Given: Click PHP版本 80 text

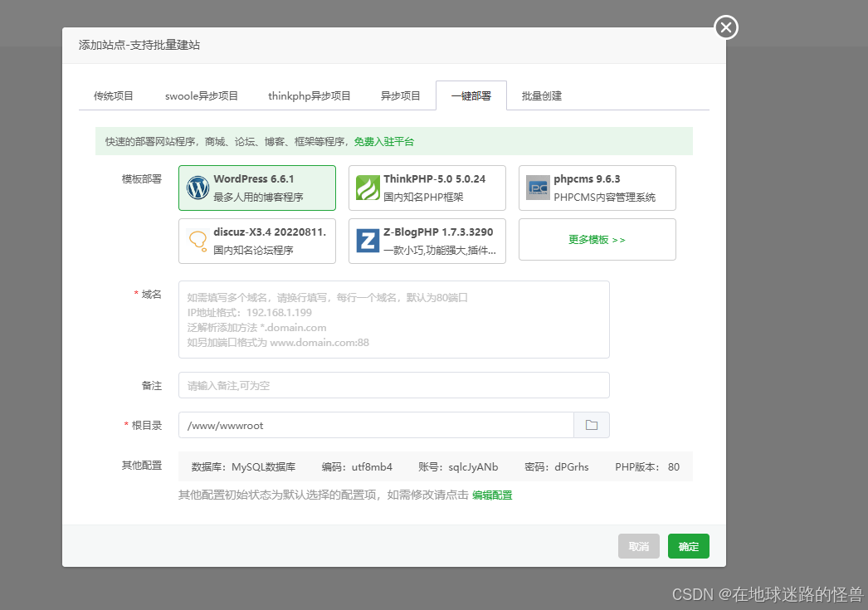Looking at the screenshot, I should click(x=647, y=466).
